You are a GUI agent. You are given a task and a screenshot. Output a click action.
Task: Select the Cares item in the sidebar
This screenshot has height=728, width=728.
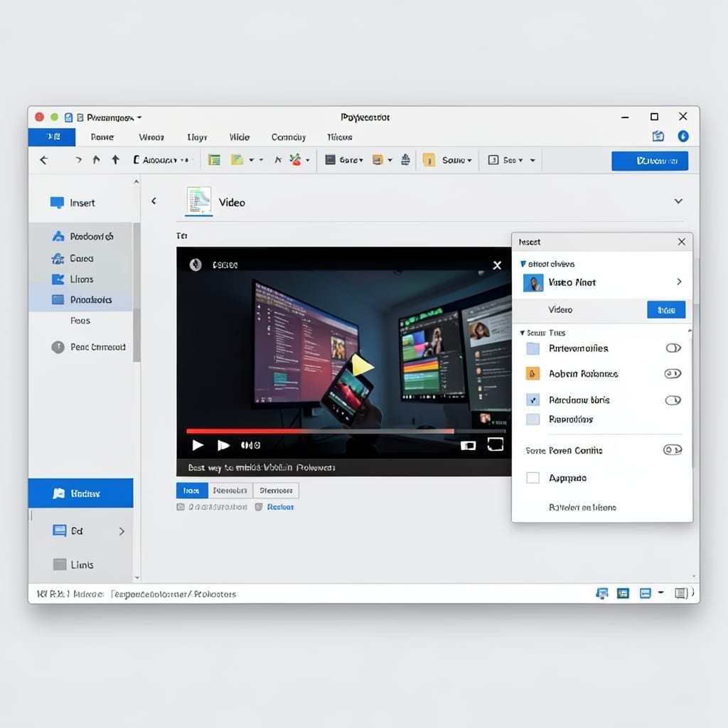[81, 258]
